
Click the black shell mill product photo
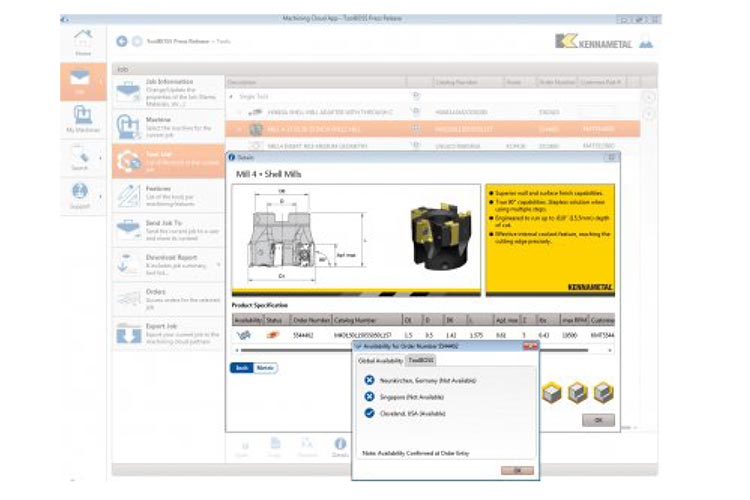441,236
